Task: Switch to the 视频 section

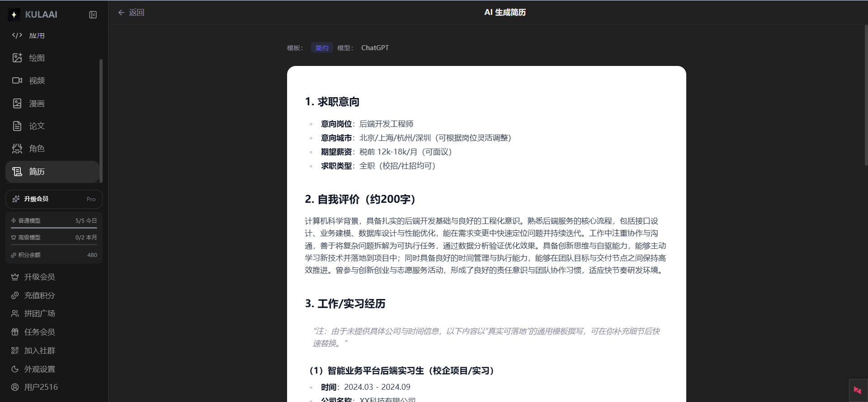Action: tap(52, 80)
